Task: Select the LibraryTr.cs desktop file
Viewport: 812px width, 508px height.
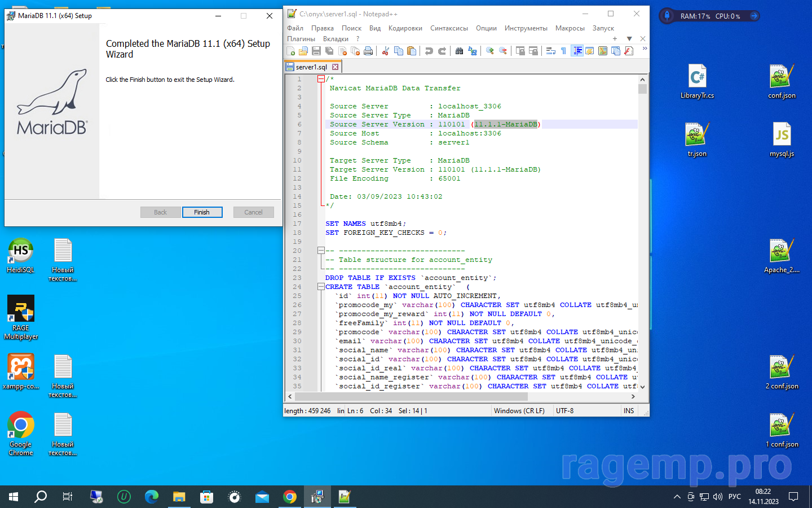Action: tap(697, 82)
